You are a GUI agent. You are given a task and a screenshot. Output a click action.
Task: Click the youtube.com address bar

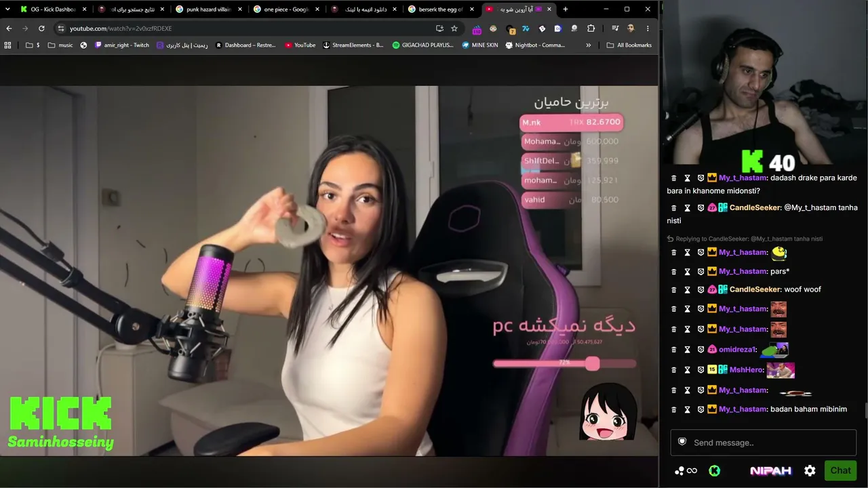pos(251,28)
